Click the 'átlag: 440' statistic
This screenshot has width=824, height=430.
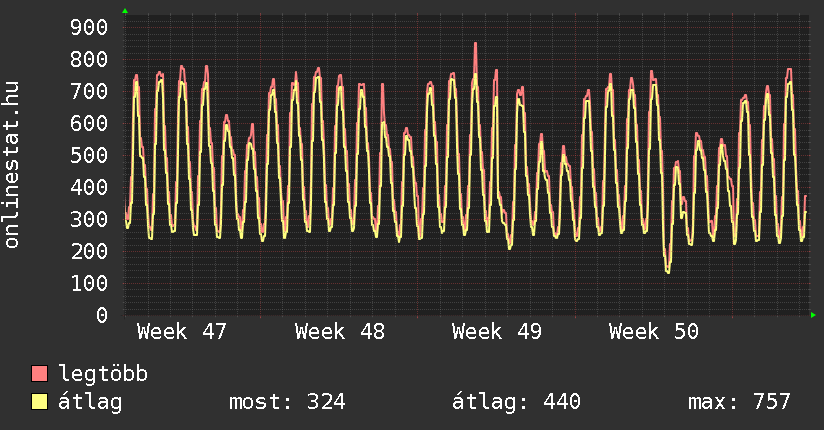[x=516, y=402]
